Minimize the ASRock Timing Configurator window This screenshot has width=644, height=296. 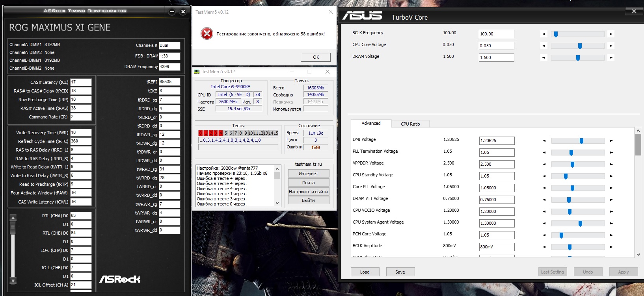pos(172,12)
